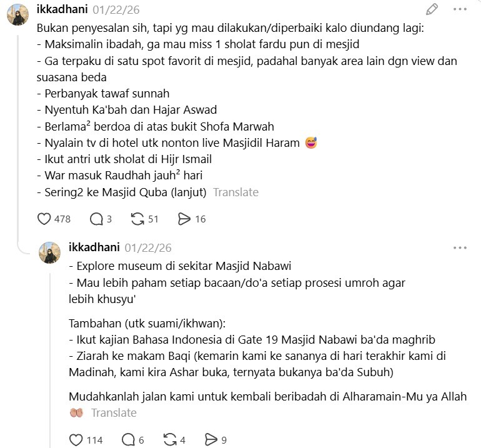
Task: Translate the reply post text
Action: [114, 413]
